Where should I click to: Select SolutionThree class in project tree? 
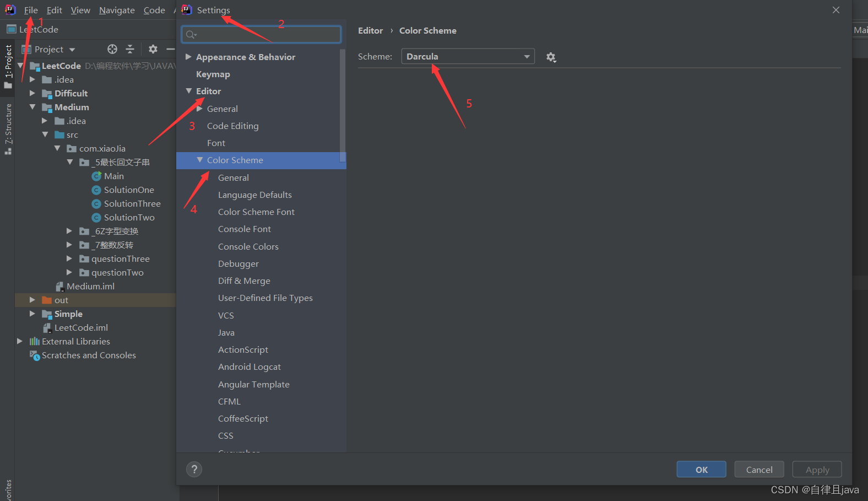click(x=132, y=204)
